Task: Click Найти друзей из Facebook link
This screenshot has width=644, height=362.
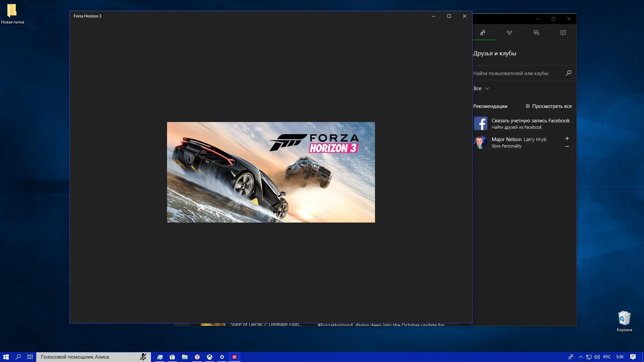Action: pyautogui.click(x=517, y=127)
